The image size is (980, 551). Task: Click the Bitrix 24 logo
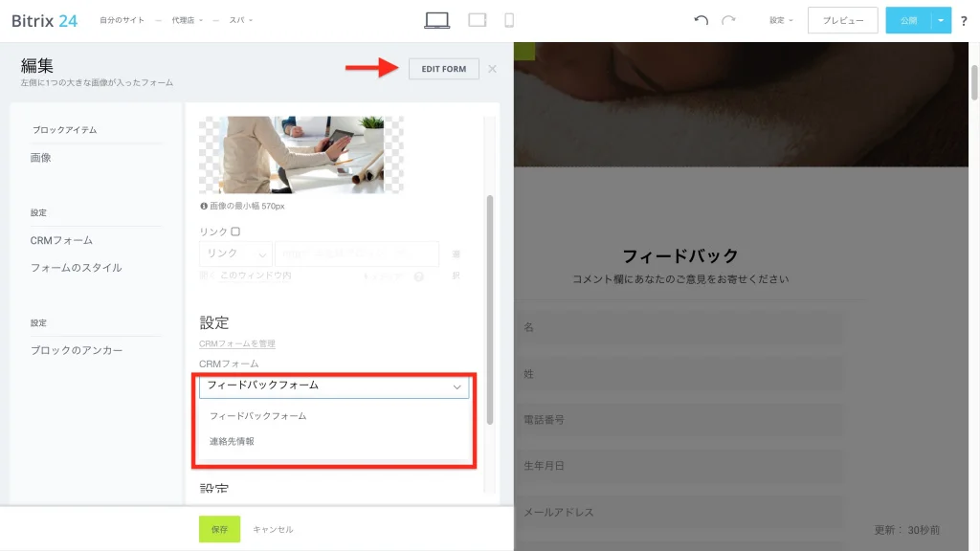(44, 21)
